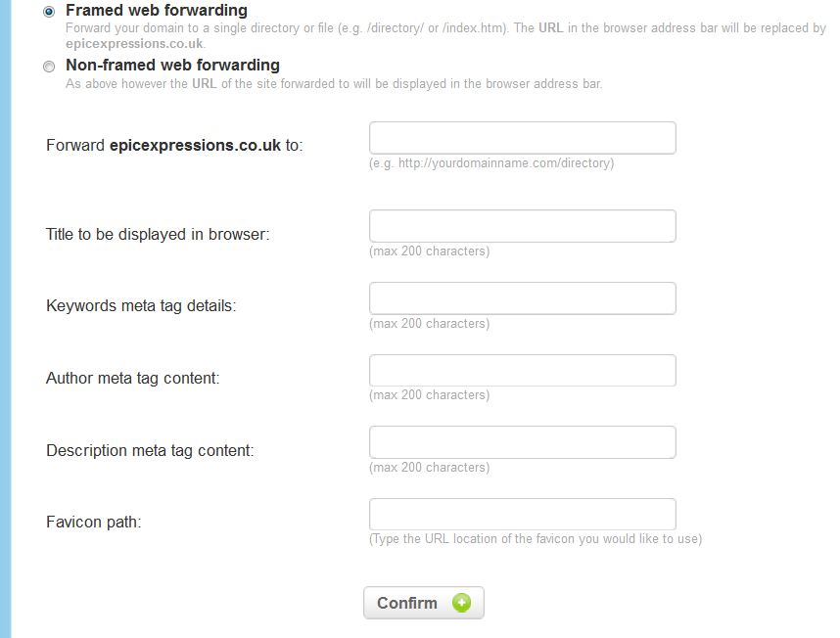Click the 'Framed web forwarding' heading label
Image resolution: width=840 pixels, height=638 pixels.
tap(157, 10)
